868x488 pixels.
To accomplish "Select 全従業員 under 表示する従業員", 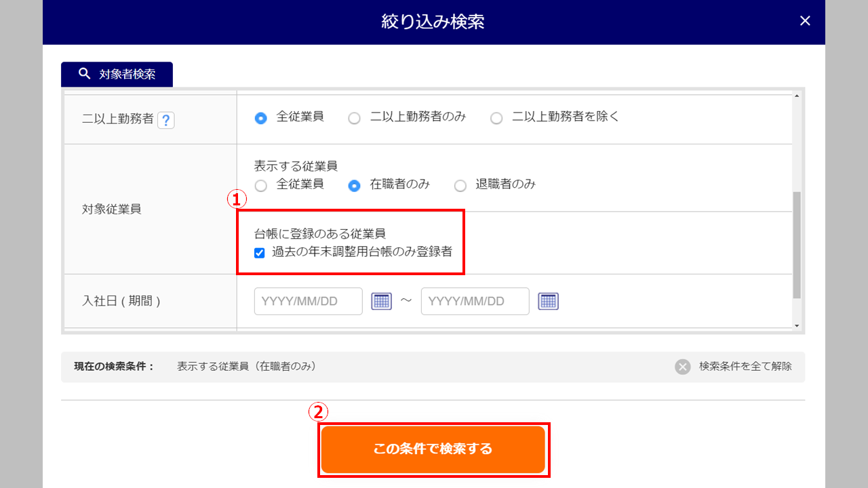I will tap(260, 186).
